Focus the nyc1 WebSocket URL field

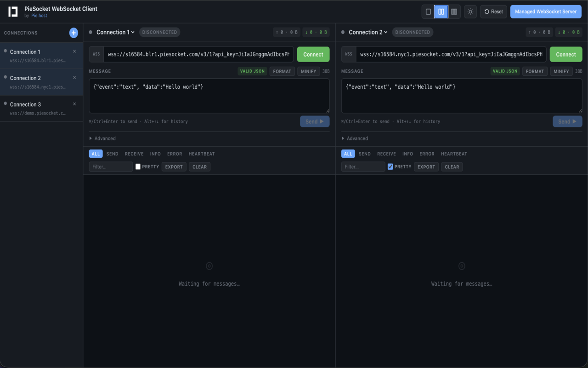451,54
